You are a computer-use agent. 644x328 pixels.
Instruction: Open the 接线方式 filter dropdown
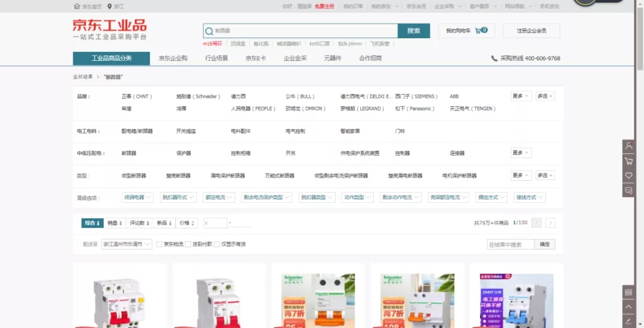530,197
